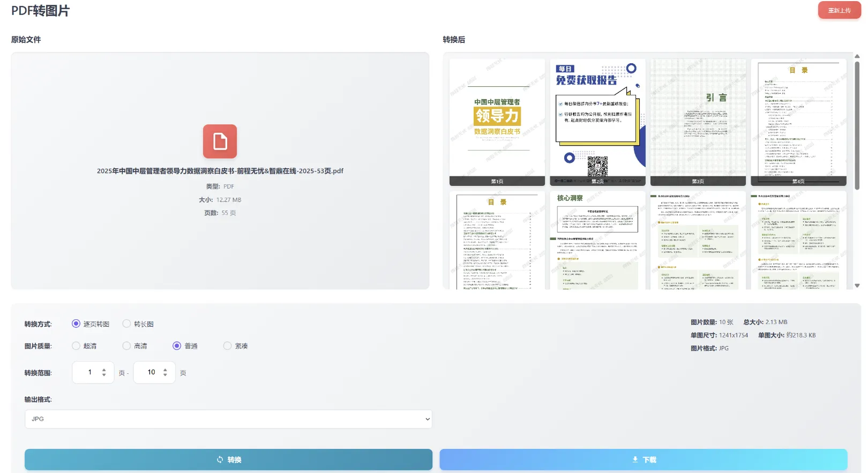Click the 图片格式 JPG value

pos(724,348)
